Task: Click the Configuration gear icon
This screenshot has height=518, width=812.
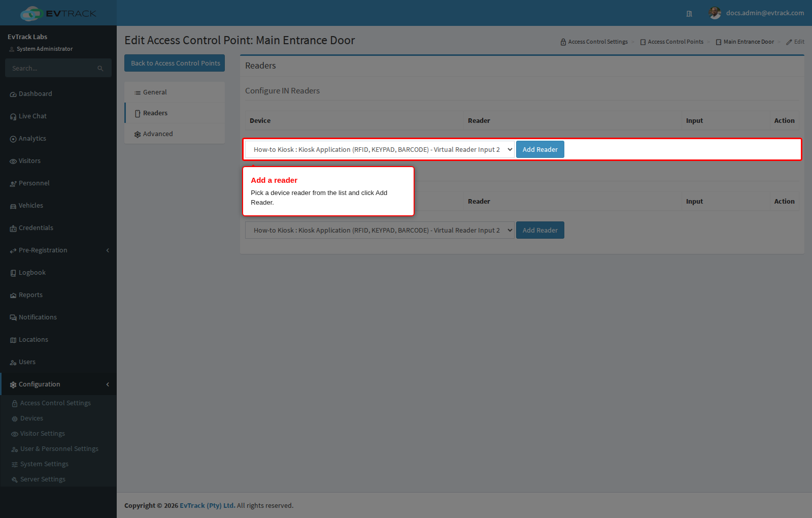Action: (x=13, y=385)
